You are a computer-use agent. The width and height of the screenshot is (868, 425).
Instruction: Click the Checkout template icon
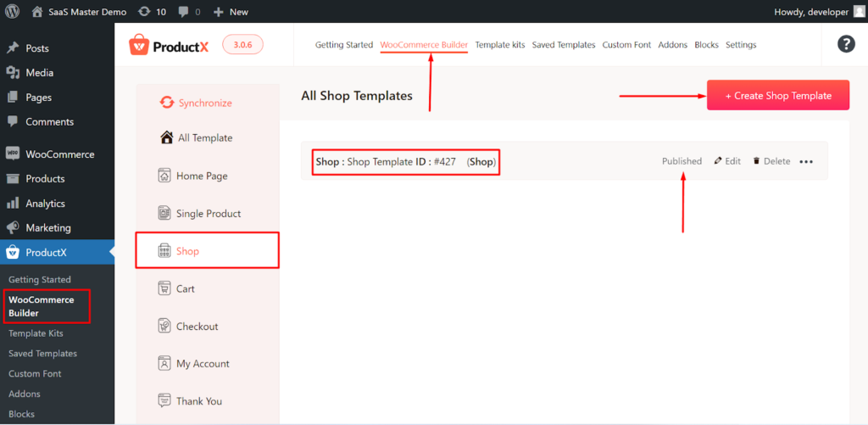(x=164, y=326)
